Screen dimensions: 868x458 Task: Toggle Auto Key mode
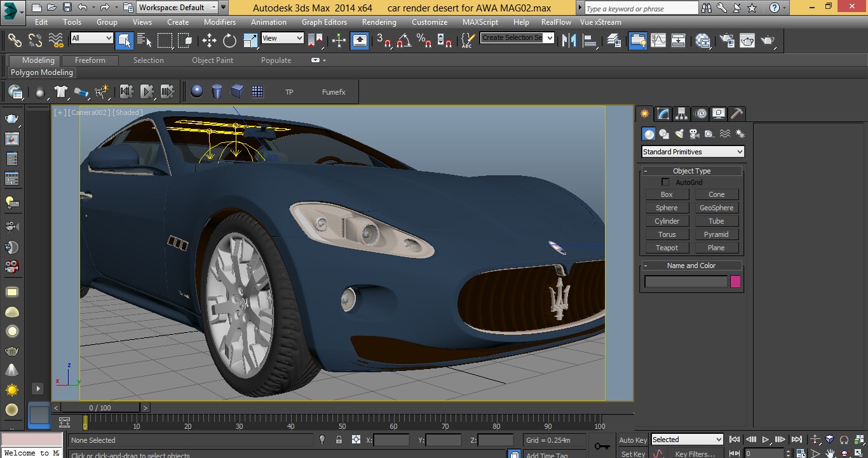click(x=633, y=440)
